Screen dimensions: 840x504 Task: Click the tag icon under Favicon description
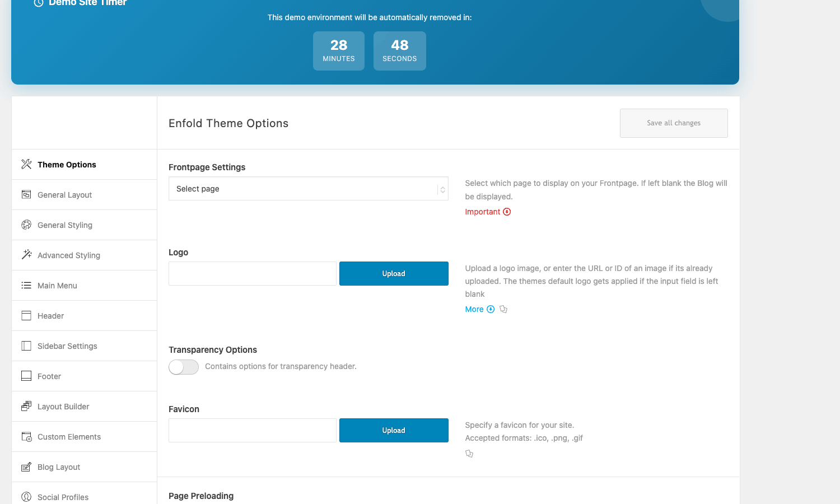(x=469, y=454)
